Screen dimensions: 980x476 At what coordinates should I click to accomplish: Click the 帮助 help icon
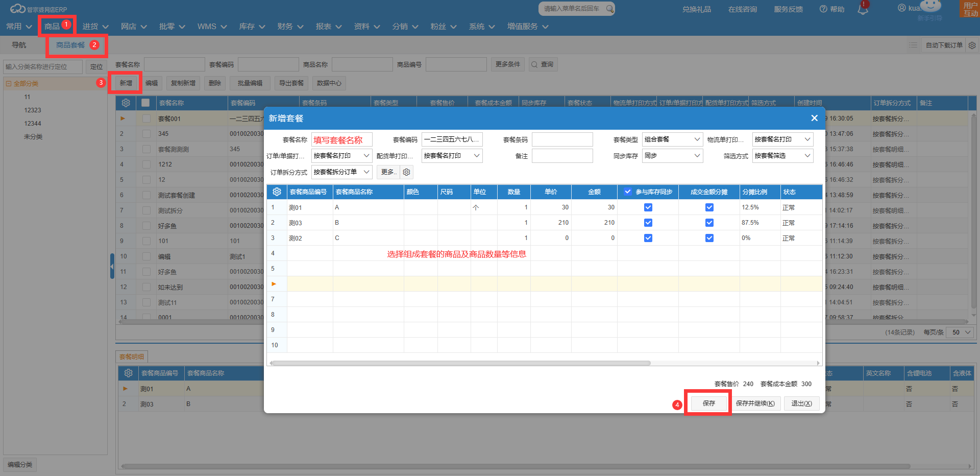tap(823, 9)
